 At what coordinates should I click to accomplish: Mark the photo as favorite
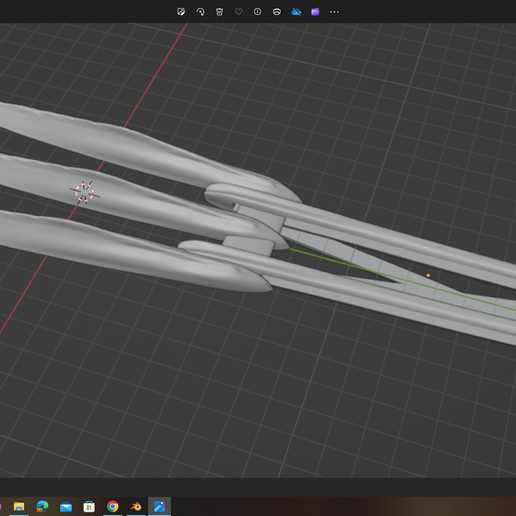coord(238,12)
